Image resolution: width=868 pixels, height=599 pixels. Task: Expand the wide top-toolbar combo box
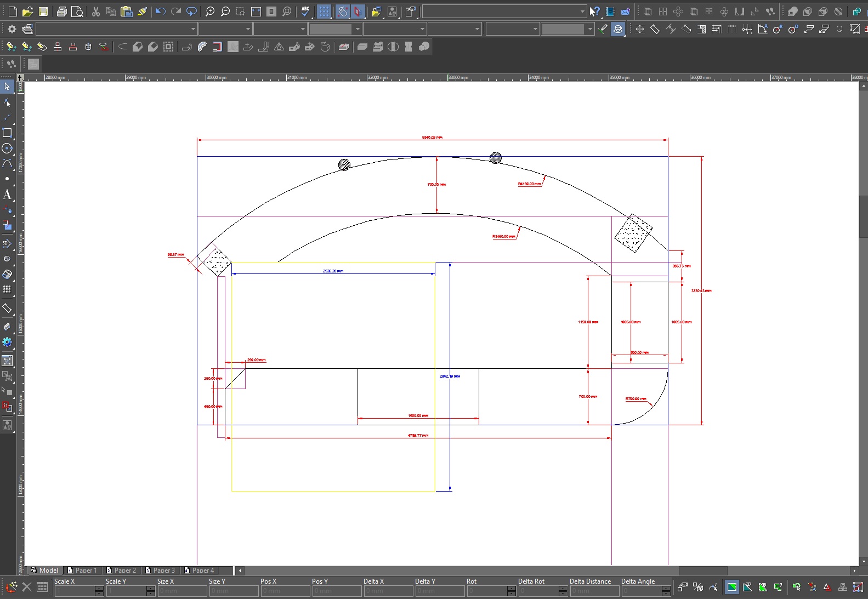(582, 12)
